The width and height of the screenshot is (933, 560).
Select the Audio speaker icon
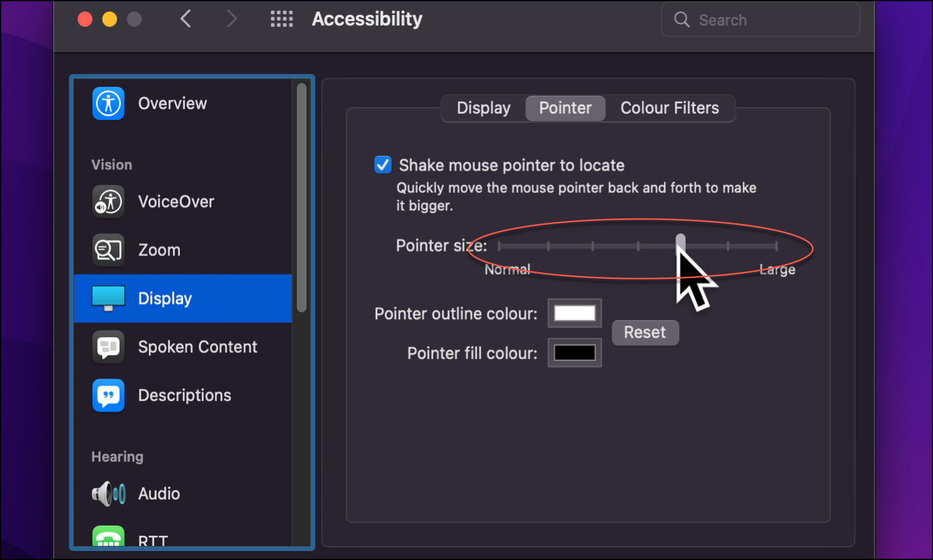[108, 493]
